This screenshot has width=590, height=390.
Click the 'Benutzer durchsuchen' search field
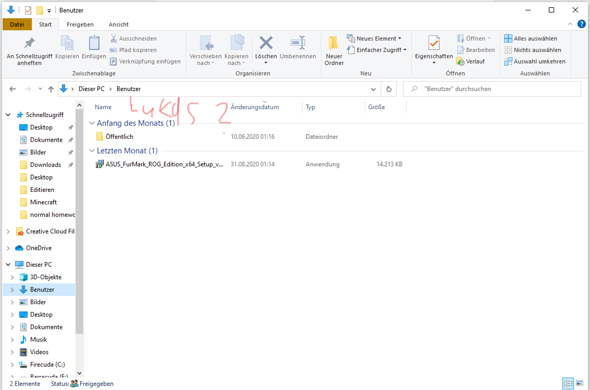click(492, 89)
